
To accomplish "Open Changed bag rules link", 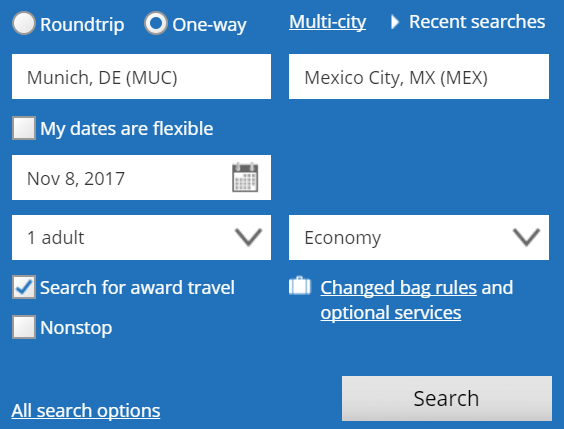I will pos(399,288).
